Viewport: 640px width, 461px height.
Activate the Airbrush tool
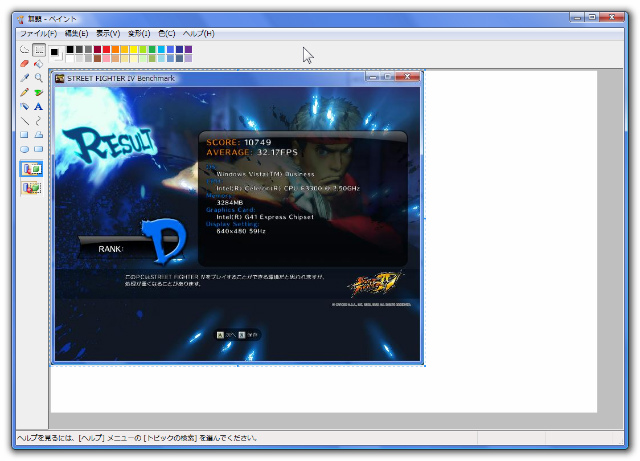(24, 107)
